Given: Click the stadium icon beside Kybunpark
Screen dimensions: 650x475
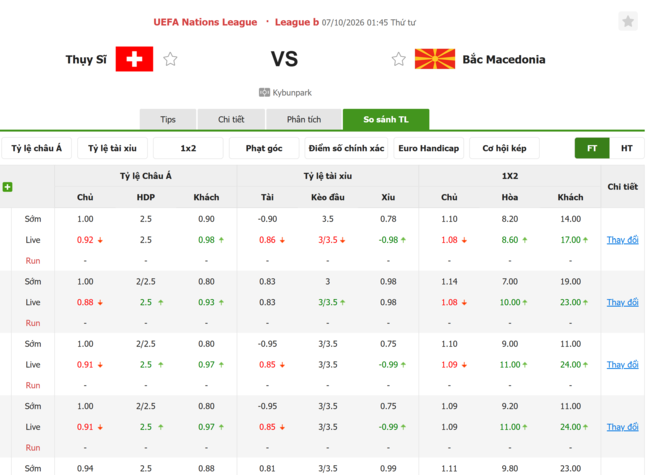Looking at the screenshot, I should point(264,92).
